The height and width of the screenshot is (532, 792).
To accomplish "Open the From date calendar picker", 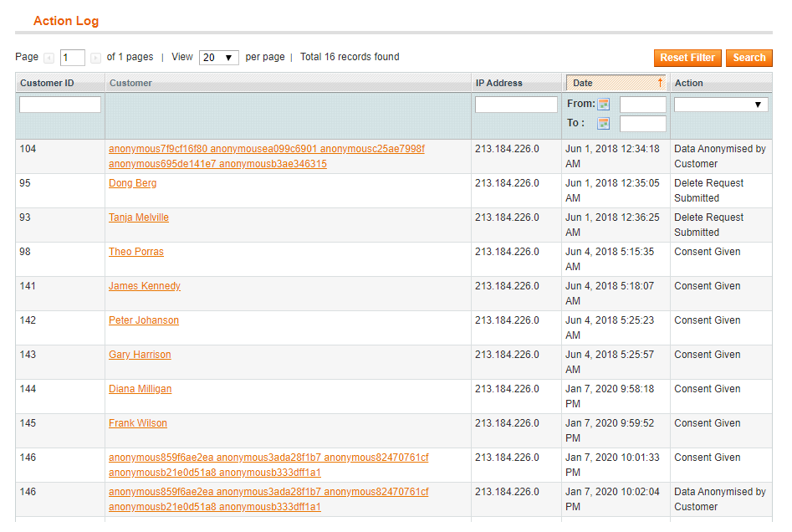I will [x=604, y=105].
